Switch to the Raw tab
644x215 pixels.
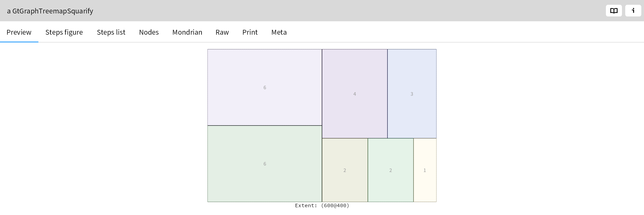(x=222, y=32)
